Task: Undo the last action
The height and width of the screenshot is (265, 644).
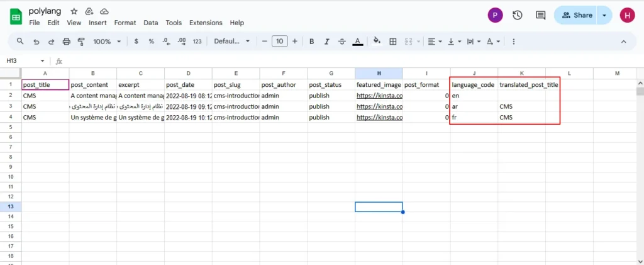Action: [x=36, y=42]
